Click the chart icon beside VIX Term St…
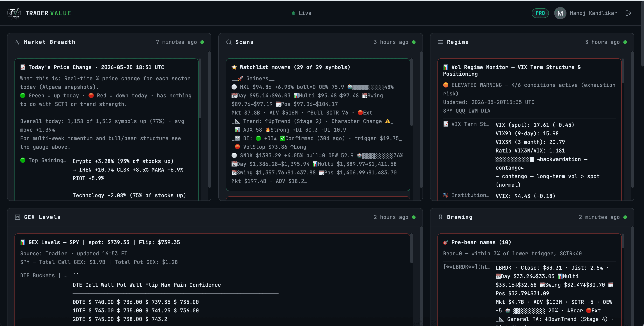This screenshot has width=644, height=326. click(x=446, y=124)
